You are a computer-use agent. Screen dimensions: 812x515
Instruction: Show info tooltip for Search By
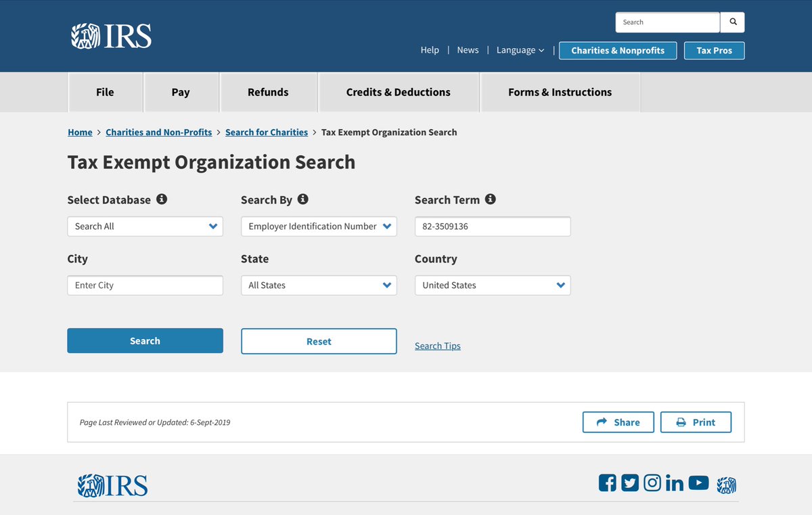pos(303,199)
